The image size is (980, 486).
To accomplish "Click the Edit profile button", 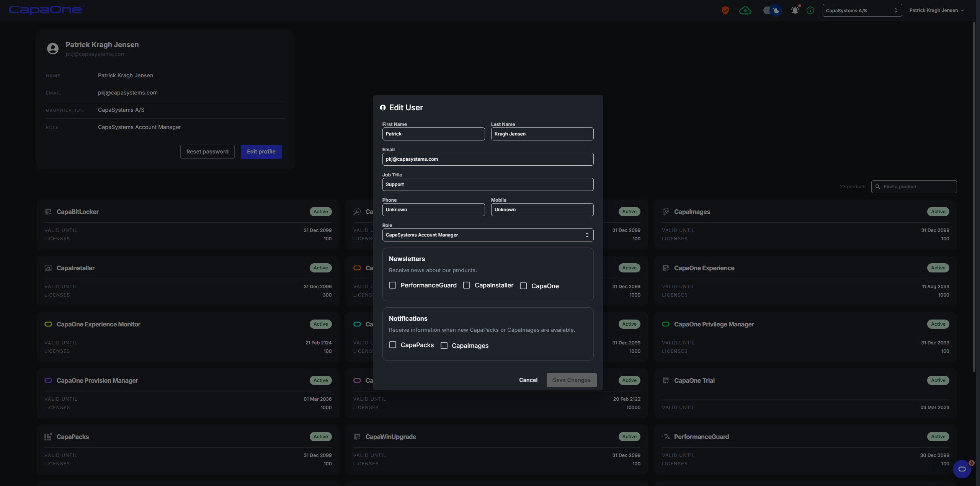I will click(x=261, y=152).
